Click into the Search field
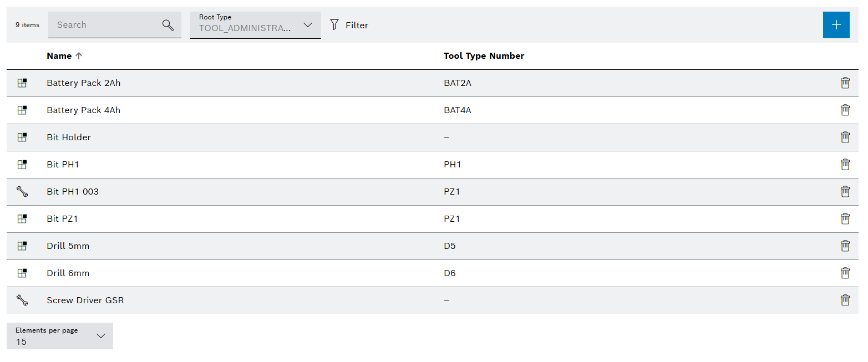 [115, 25]
